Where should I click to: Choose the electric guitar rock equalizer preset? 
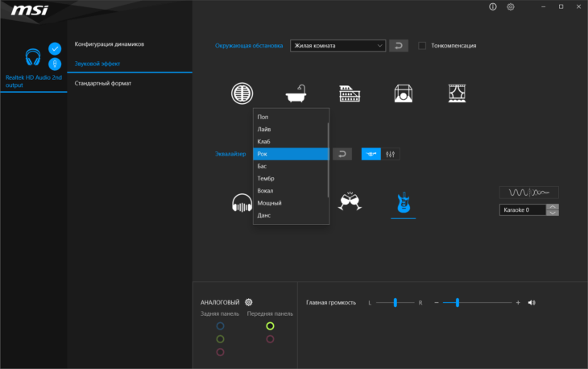(404, 202)
